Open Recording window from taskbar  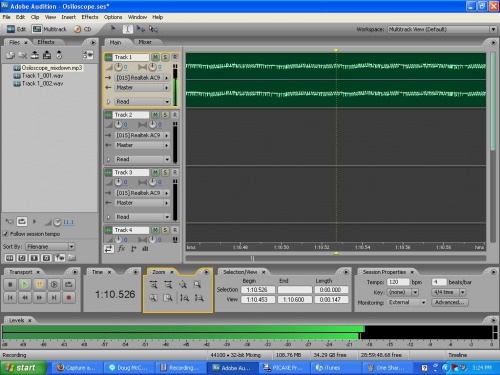coord(181,368)
